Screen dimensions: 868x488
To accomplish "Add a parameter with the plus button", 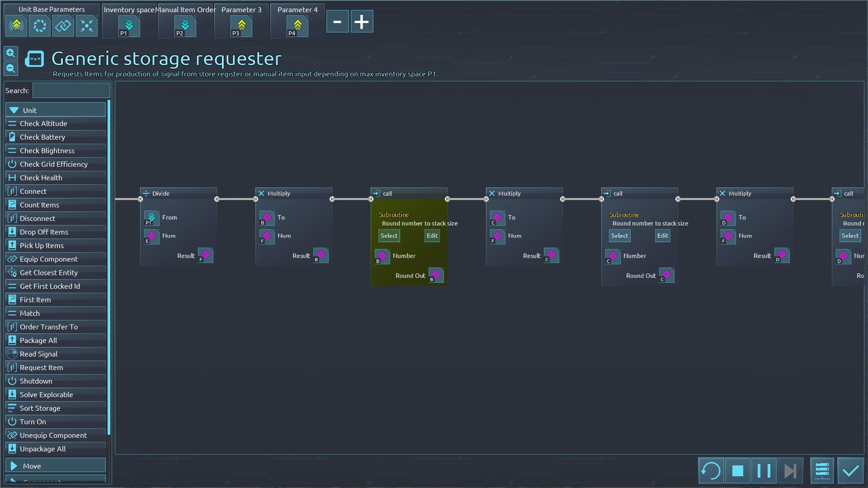I will coord(362,22).
